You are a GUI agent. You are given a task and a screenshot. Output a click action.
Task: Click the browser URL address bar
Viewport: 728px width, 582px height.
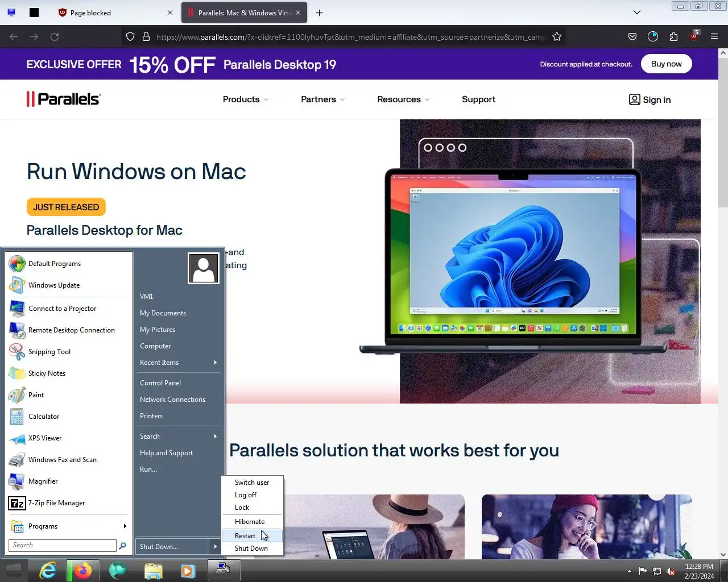click(350, 36)
